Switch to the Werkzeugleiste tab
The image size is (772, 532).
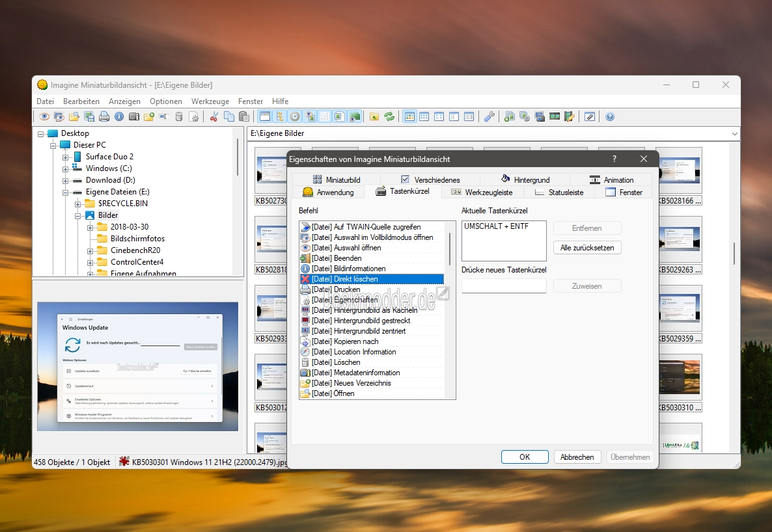[482, 193]
